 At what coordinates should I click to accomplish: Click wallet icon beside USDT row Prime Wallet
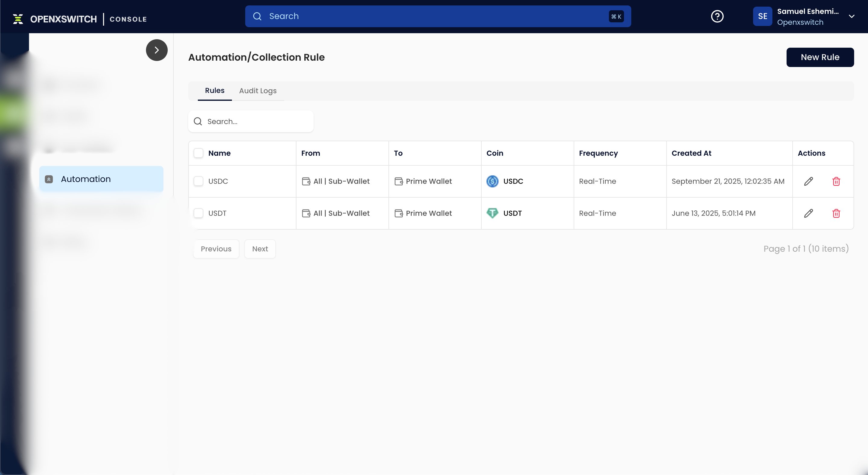click(x=399, y=213)
